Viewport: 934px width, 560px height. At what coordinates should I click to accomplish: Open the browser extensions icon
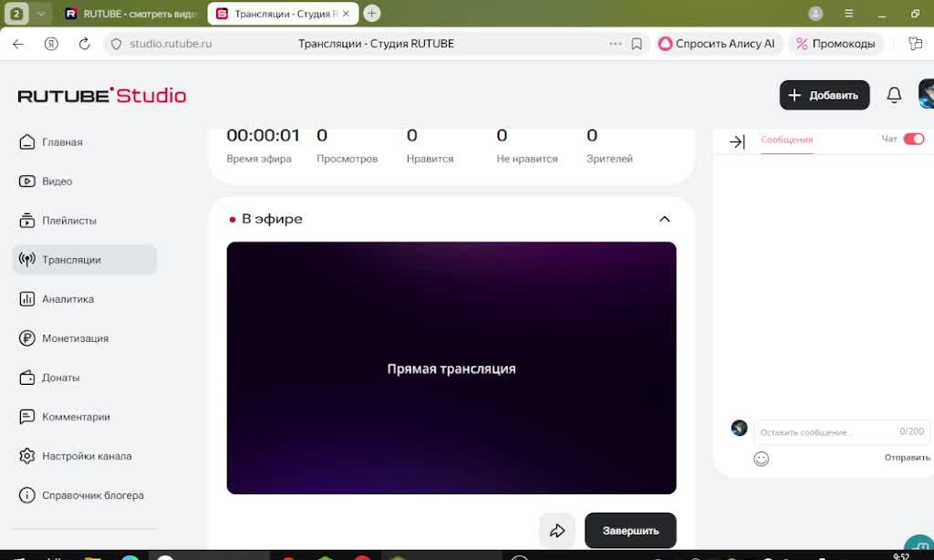(916, 44)
